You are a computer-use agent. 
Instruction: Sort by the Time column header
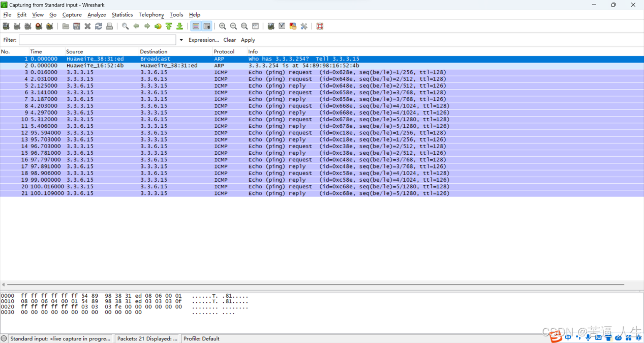tap(47, 51)
